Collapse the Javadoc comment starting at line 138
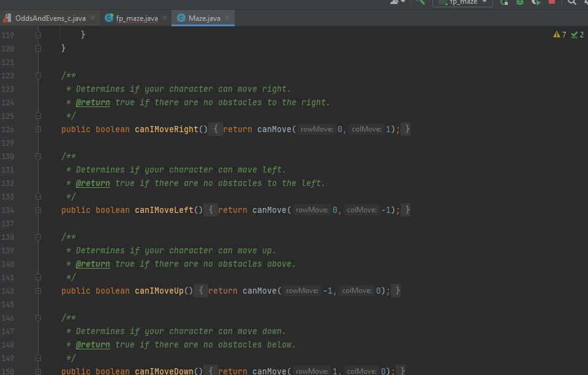Viewport: 588px width, 375px height. (x=38, y=237)
